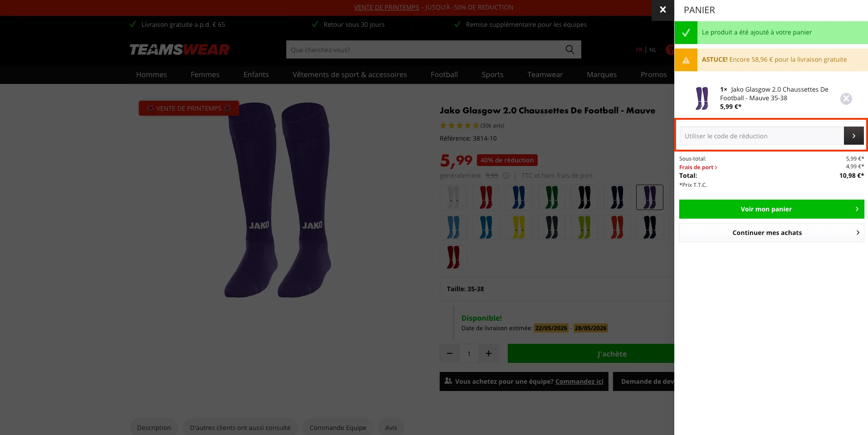Screen dimensions: 868x435
Task: Open the Commande Equipe tab
Action: (338, 427)
